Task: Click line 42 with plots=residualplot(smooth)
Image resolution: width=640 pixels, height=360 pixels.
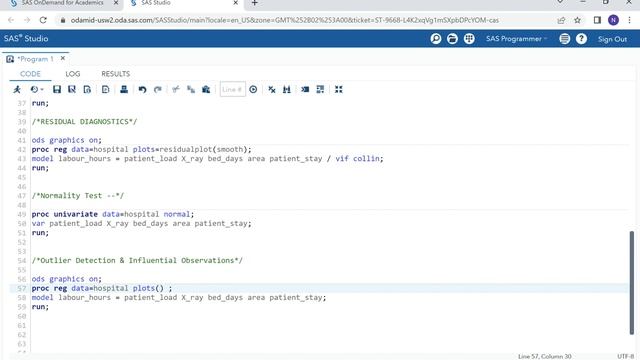Action: pyautogui.click(x=142, y=149)
